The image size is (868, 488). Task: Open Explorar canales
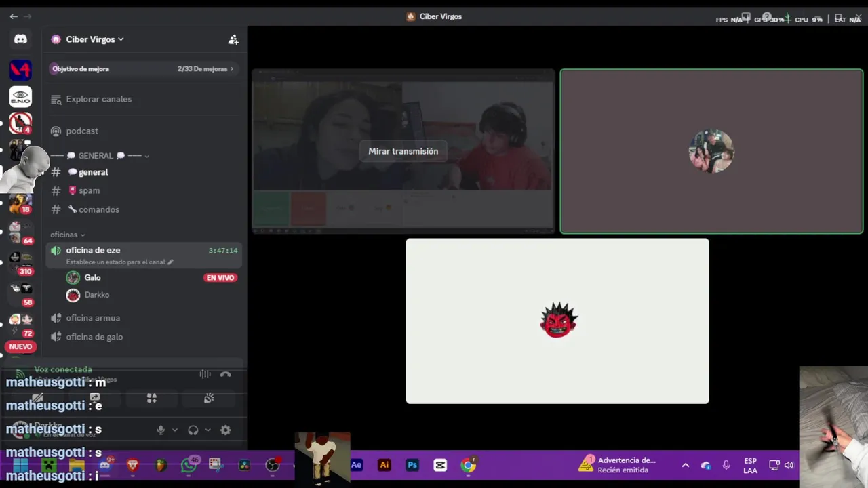[x=99, y=99]
